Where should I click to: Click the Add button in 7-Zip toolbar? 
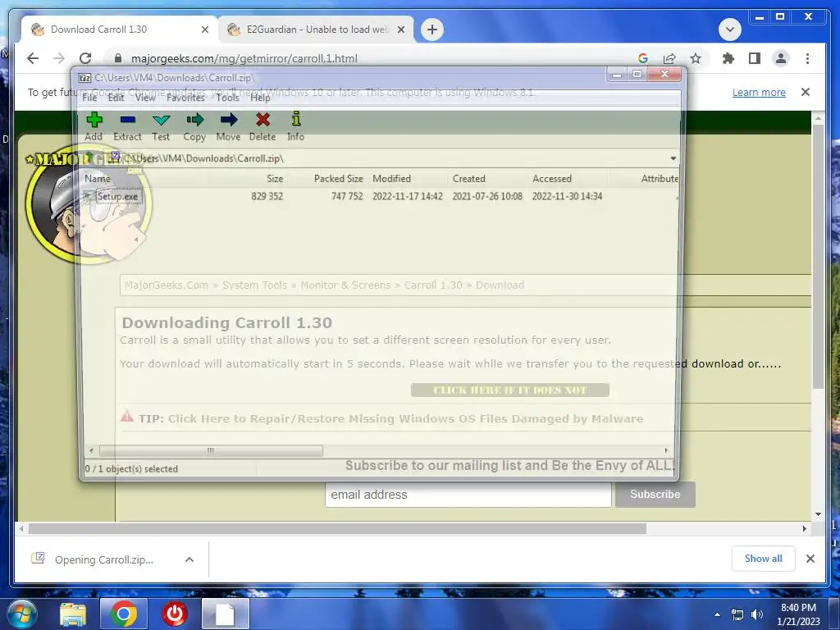[94, 126]
